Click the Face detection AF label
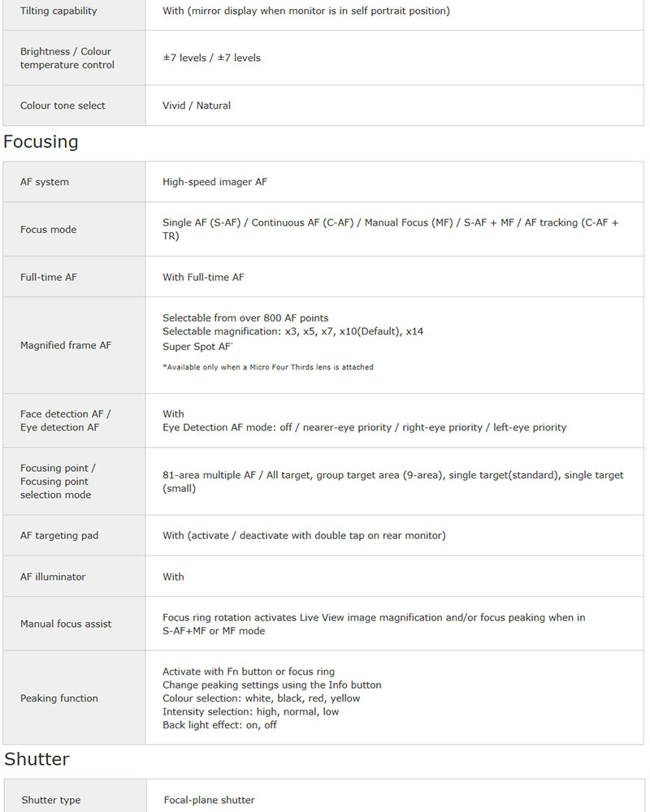The width and height of the screenshot is (650, 812). (x=65, y=414)
